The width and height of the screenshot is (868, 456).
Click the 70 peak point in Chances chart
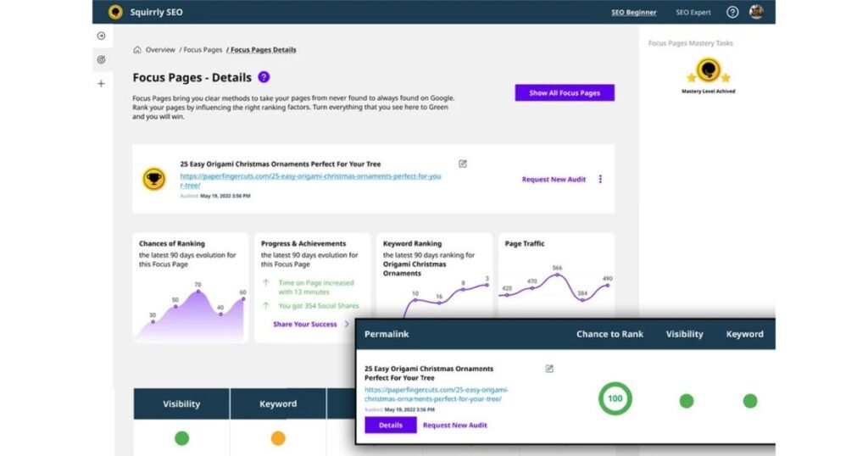198,292
